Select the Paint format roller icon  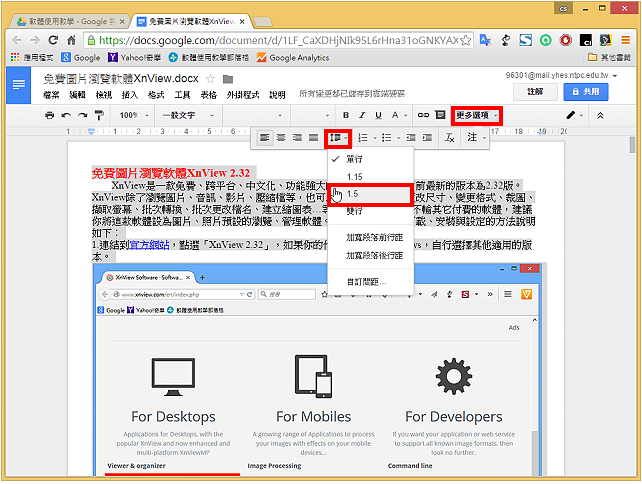(99, 115)
